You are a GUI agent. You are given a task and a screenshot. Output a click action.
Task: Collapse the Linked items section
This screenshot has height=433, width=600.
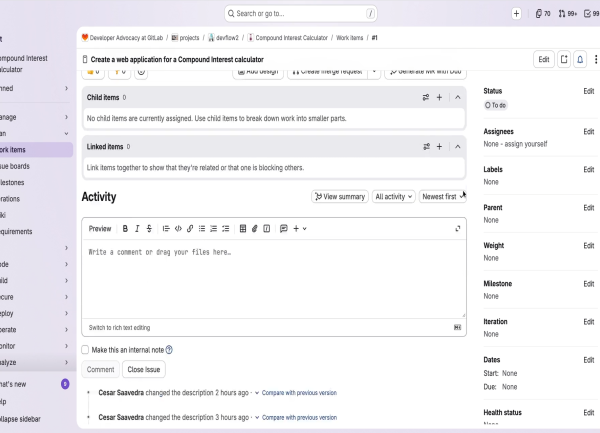click(x=458, y=147)
